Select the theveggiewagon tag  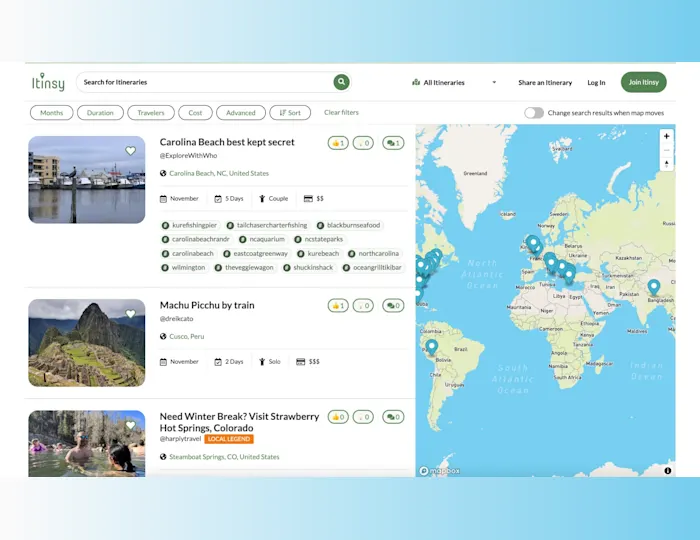(x=244, y=267)
